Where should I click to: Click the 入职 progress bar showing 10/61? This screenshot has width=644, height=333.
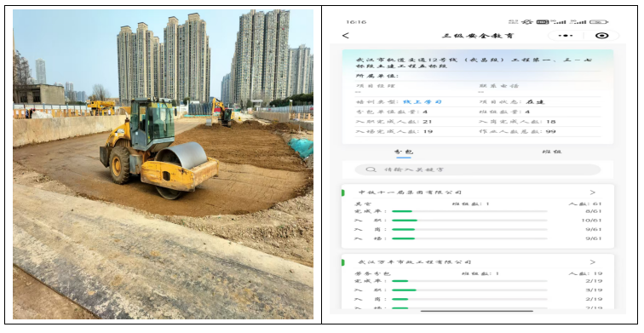pos(469,221)
